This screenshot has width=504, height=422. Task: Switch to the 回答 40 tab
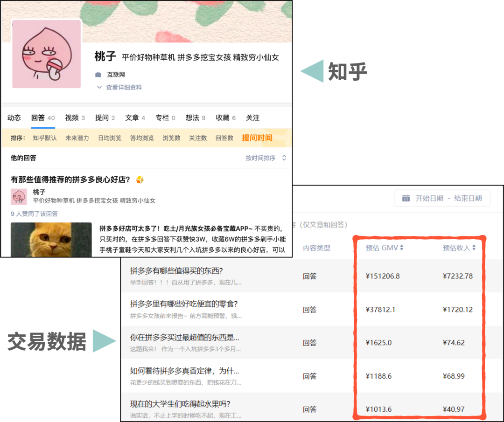(x=43, y=118)
